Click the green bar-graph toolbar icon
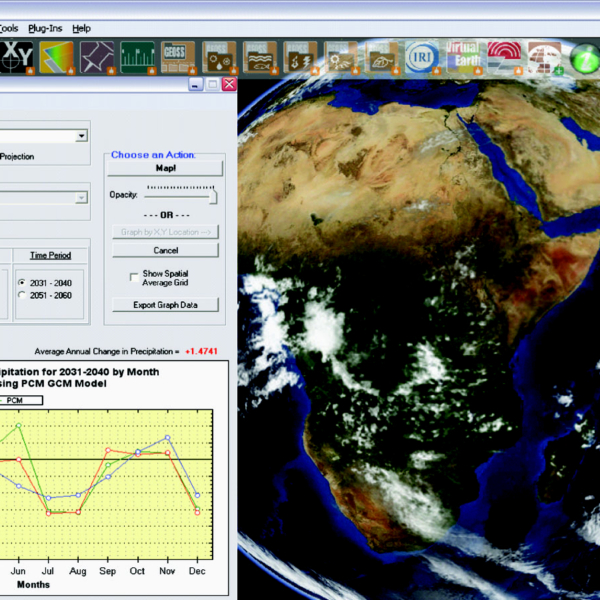The height and width of the screenshot is (600, 600). tap(138, 56)
